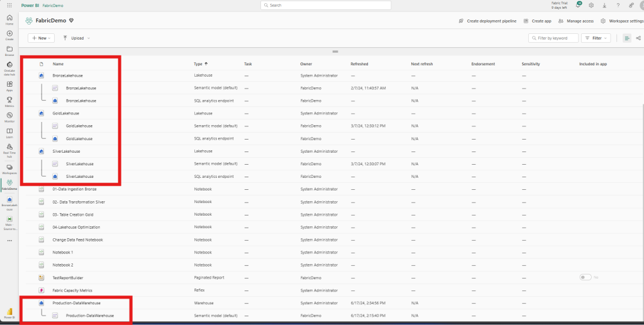Open SilverLakehouse Lakehouse item

[66, 151]
